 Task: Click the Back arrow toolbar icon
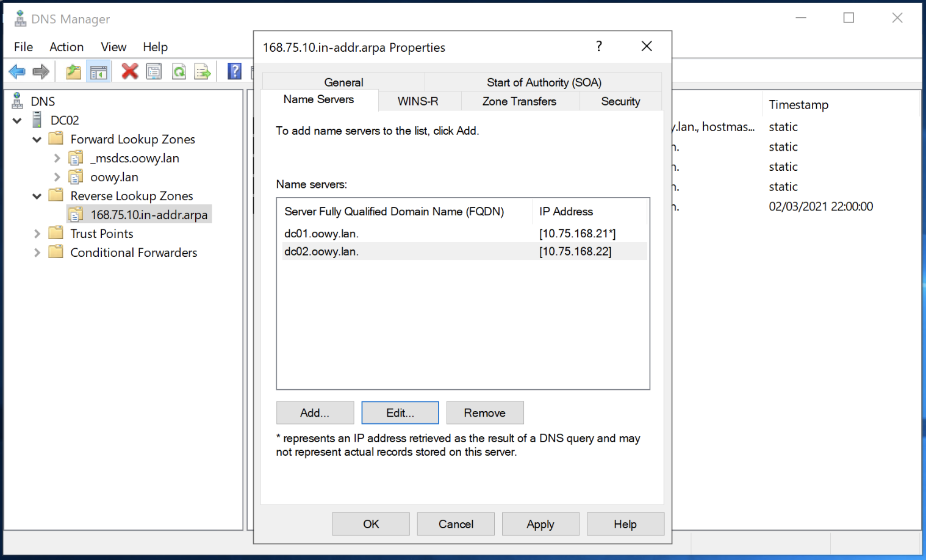[x=17, y=72]
